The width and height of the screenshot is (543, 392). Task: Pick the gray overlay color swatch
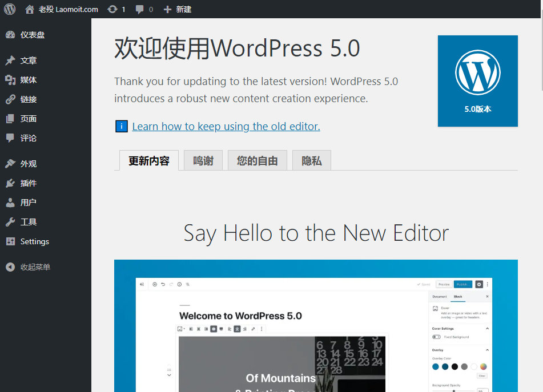[464, 367]
